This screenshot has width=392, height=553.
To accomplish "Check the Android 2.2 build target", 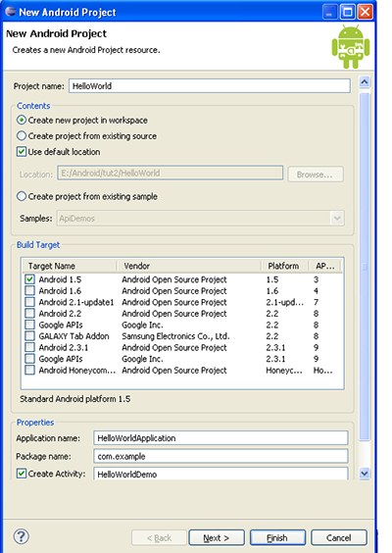I will (x=30, y=313).
